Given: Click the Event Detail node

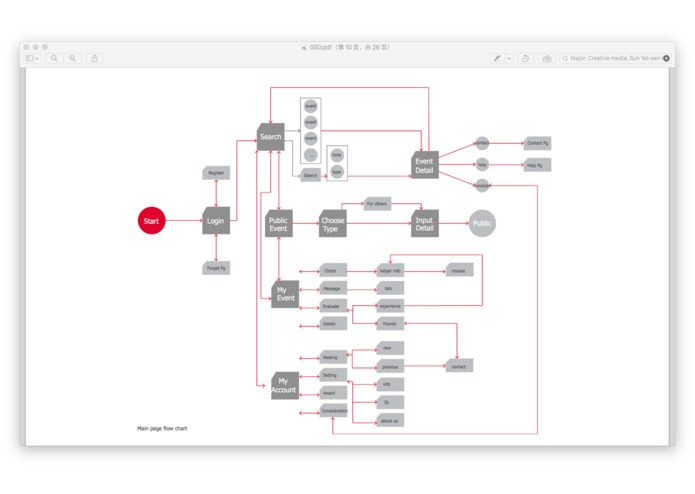Looking at the screenshot, I should pos(425,165).
